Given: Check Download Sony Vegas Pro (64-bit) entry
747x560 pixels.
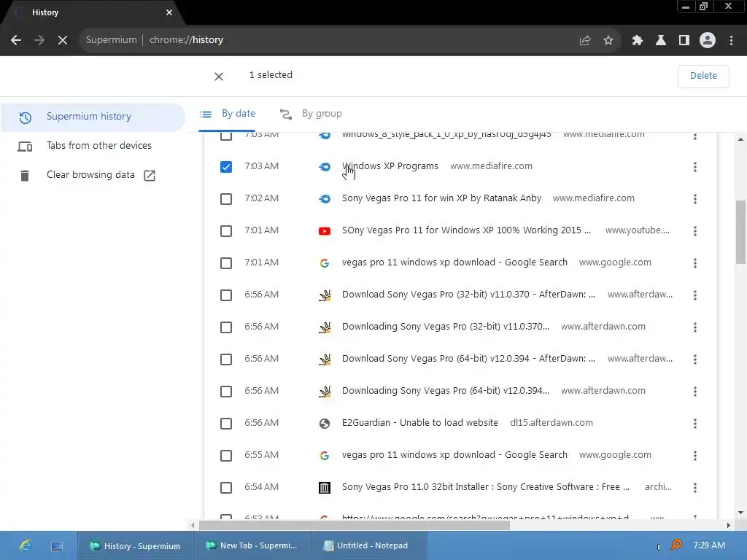Looking at the screenshot, I should point(226,359).
